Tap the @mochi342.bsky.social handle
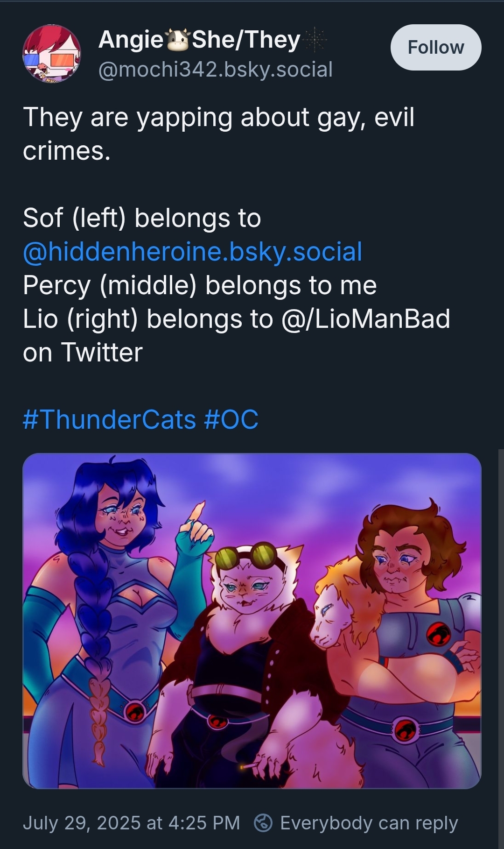This screenshot has width=504, height=849. (215, 70)
